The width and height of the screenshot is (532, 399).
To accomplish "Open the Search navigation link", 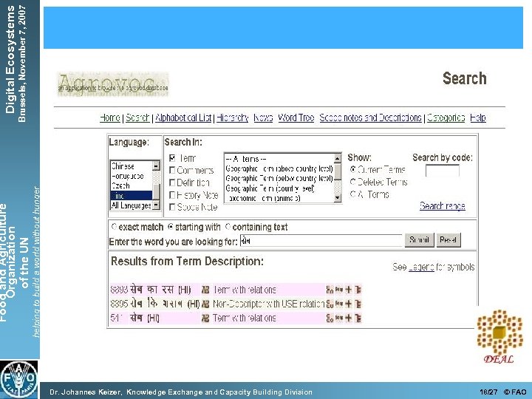I will [x=137, y=117].
